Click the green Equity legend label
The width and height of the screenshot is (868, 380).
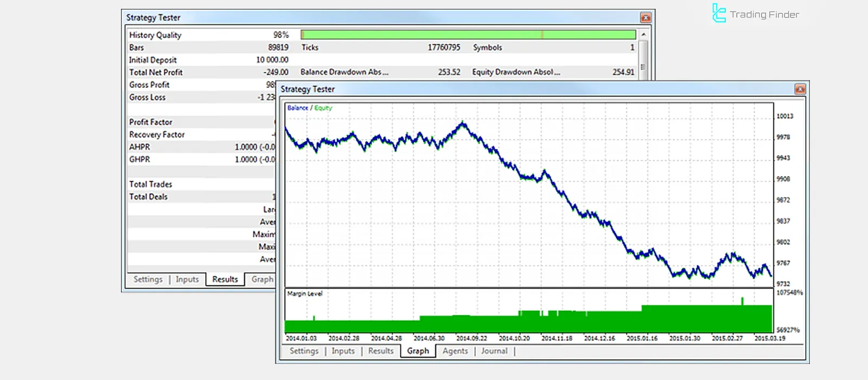pos(323,108)
